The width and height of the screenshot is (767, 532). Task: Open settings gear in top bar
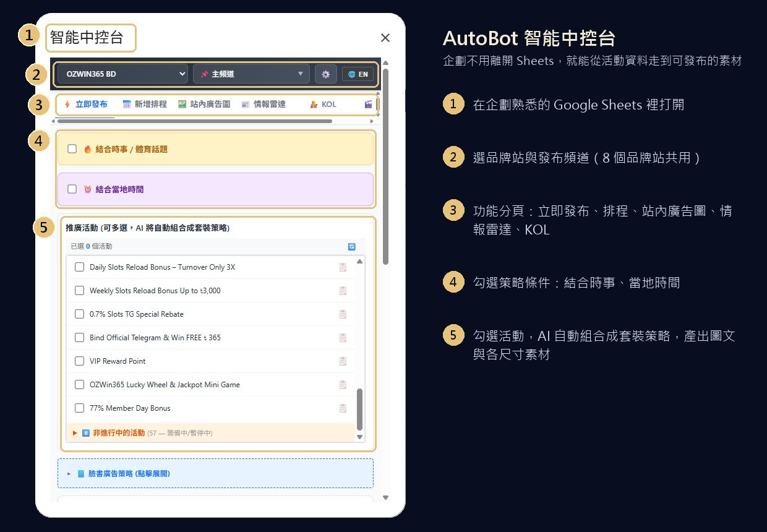(325, 74)
